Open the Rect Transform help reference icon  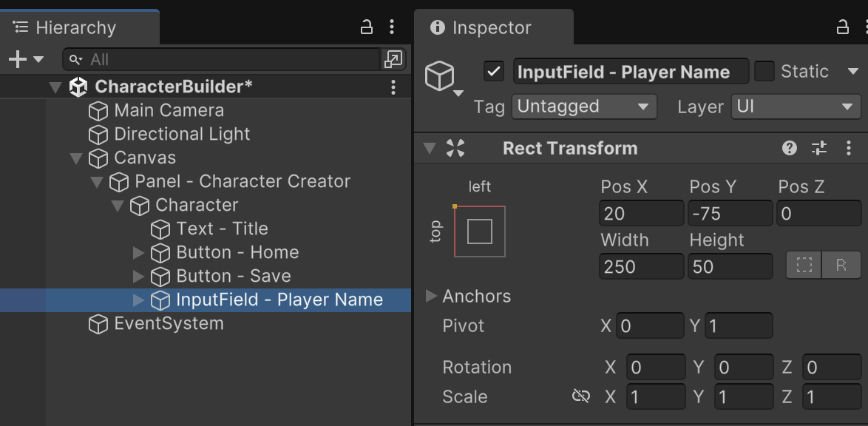[x=790, y=149]
